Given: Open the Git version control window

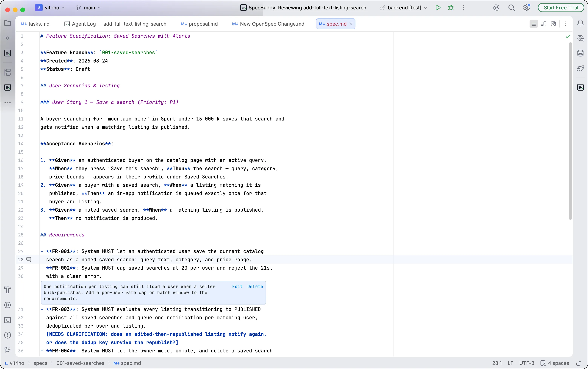Looking at the screenshot, I should (8, 350).
